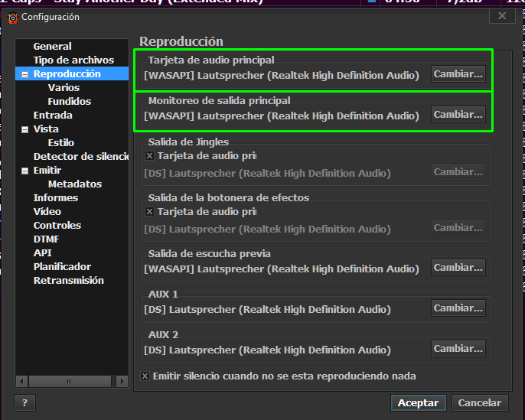Viewport: 525px width, 420px height.
Task: Uncheck Tarjeta de audio under Salida de Jingles
Action: pyautogui.click(x=150, y=155)
